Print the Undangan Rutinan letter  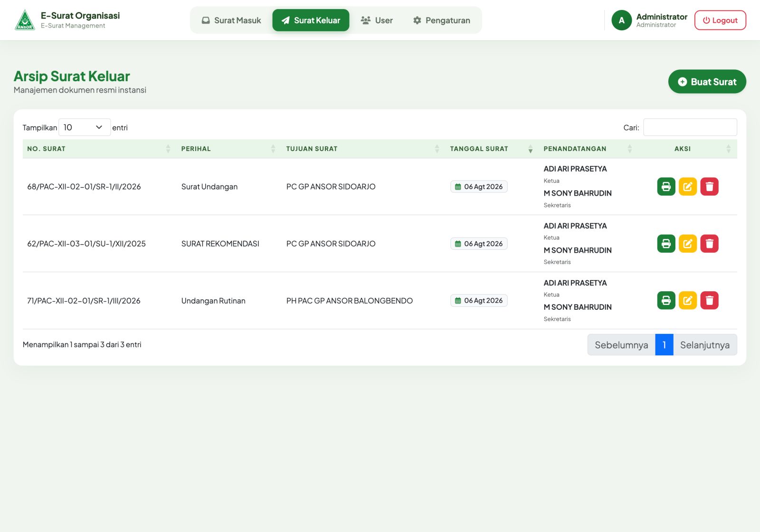666,300
